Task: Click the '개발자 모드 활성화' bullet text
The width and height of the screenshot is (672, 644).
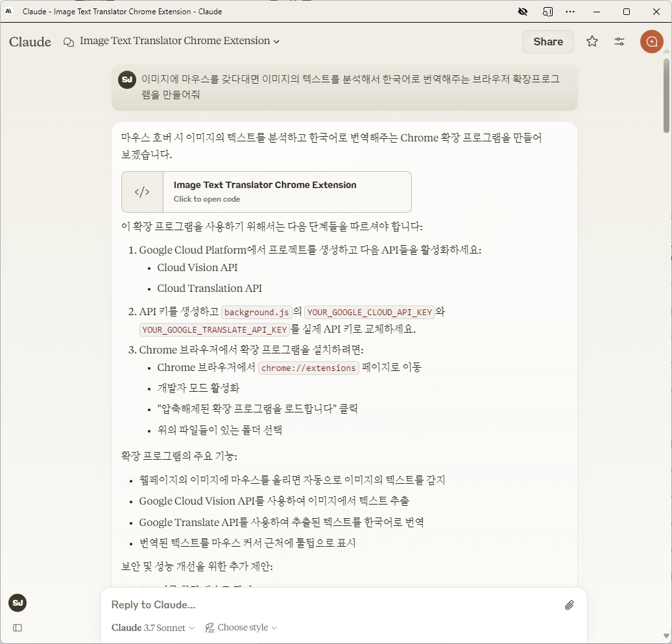Action: point(198,388)
